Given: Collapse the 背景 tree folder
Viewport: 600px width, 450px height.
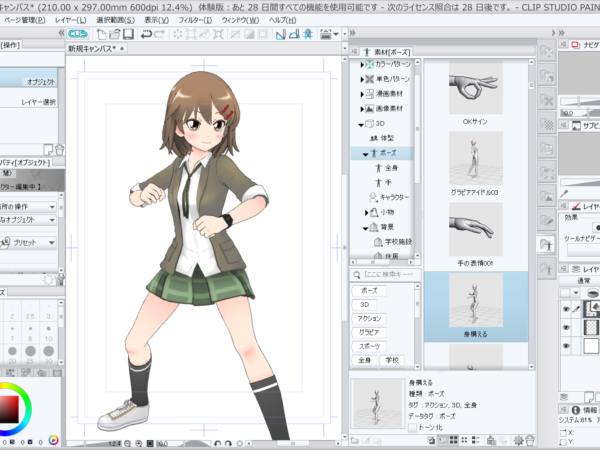Looking at the screenshot, I should (365, 228).
